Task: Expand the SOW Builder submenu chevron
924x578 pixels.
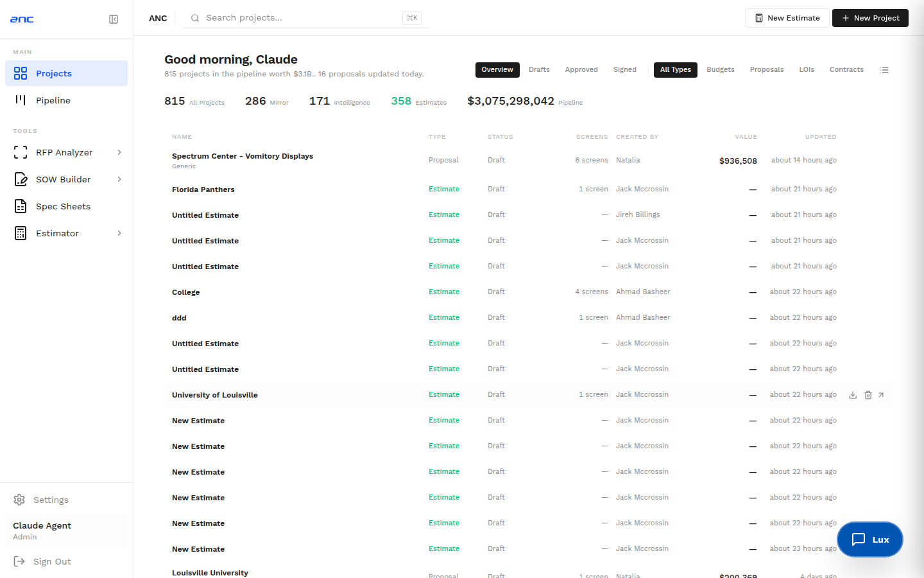Action: (119, 179)
